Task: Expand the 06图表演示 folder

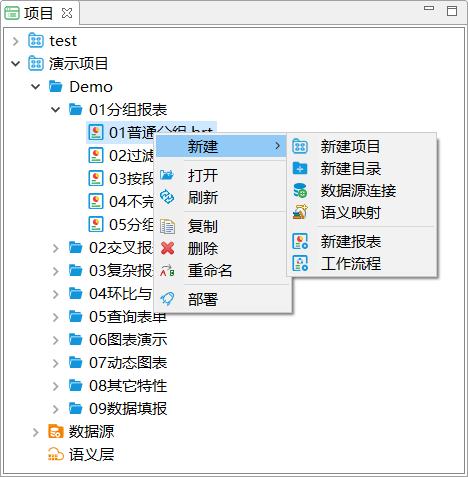Action: (56, 340)
